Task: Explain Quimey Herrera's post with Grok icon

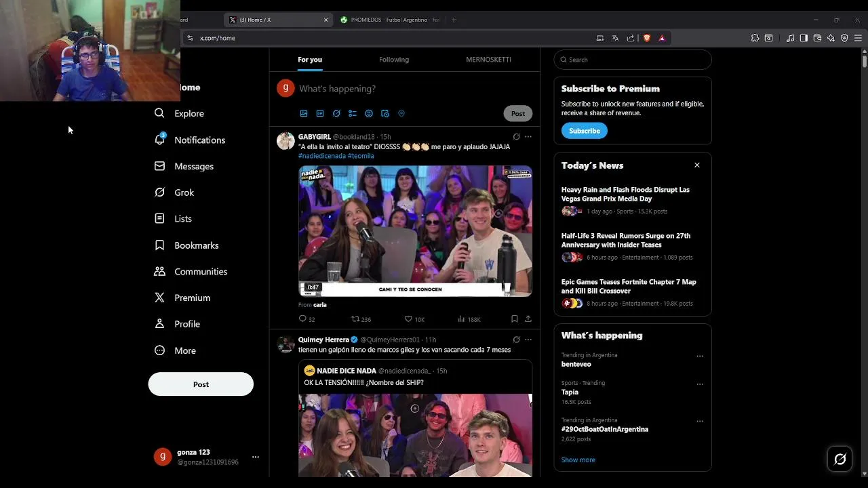Action: 516,340
